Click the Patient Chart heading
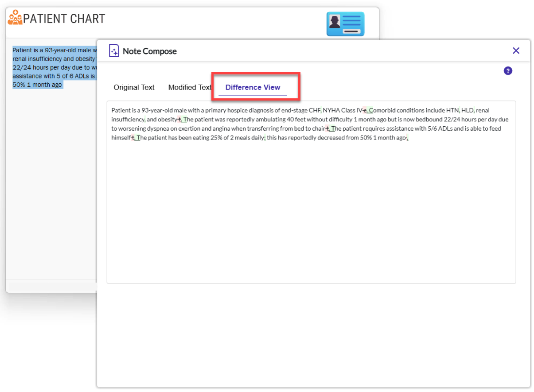Image resolution: width=534 pixels, height=392 pixels. click(x=64, y=19)
